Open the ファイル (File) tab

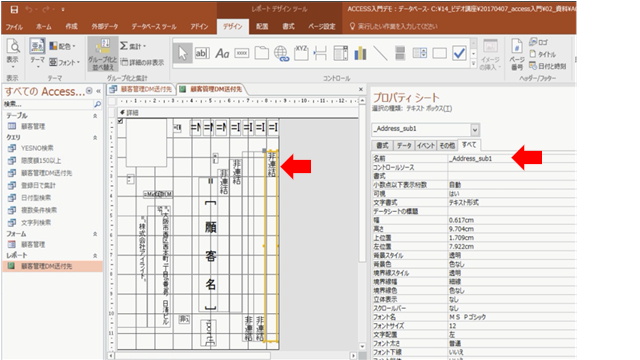(14, 27)
